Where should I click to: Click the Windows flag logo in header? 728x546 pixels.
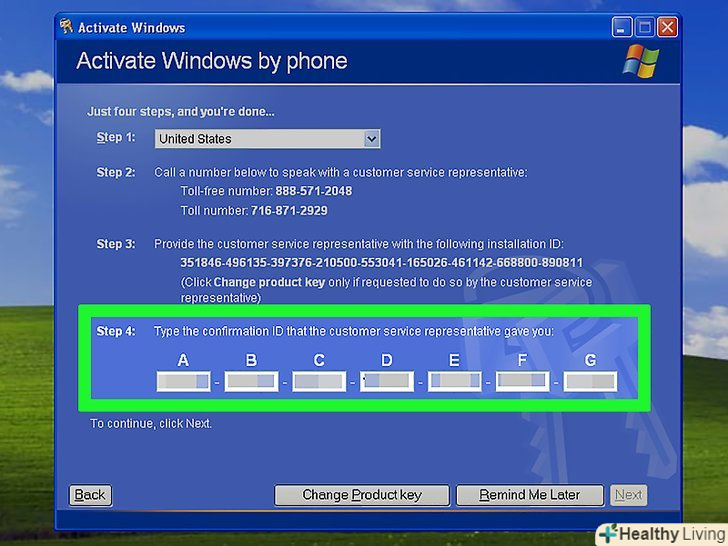point(640,61)
